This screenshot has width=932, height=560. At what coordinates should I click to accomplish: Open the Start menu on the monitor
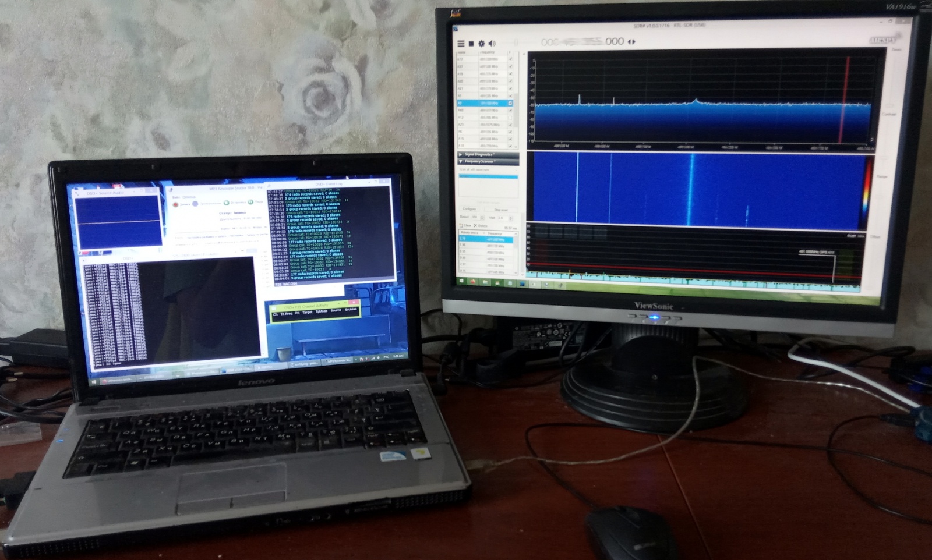(461, 281)
